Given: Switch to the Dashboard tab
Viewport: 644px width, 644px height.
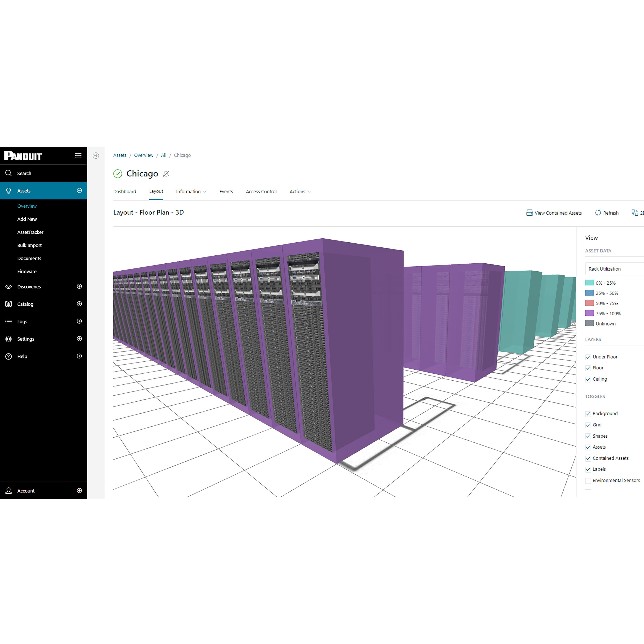Looking at the screenshot, I should (x=125, y=192).
